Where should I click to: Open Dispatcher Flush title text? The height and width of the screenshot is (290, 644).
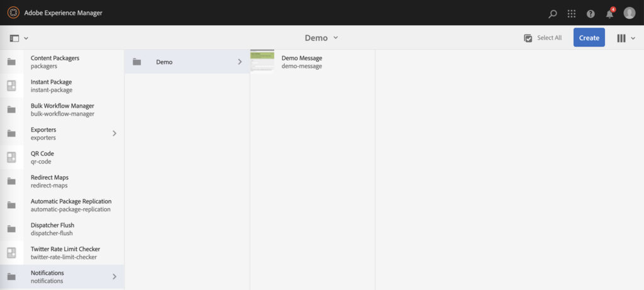pos(53,225)
